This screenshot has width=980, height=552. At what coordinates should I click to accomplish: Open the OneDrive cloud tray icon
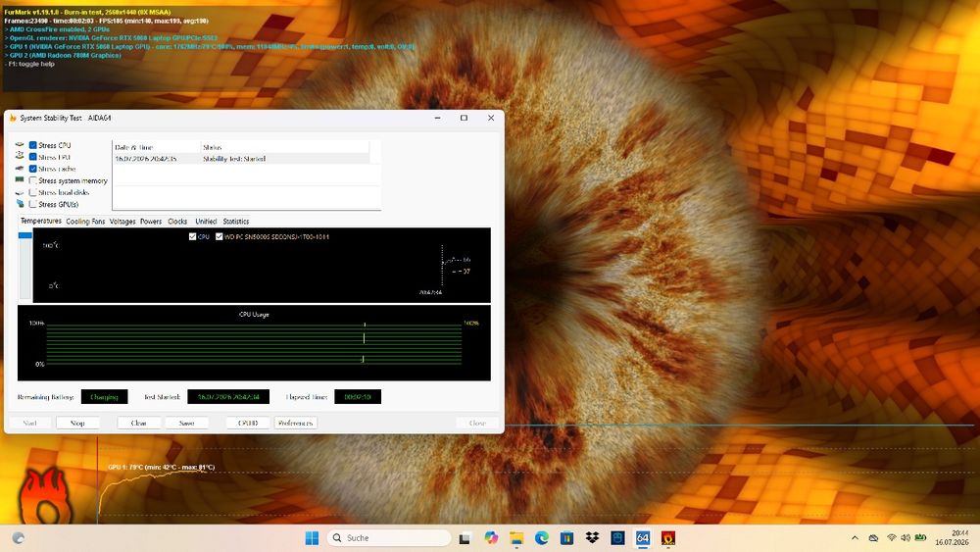tap(874, 537)
